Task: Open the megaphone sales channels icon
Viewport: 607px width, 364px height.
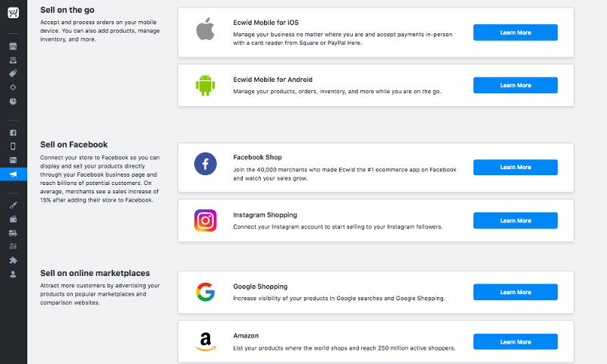Action: [x=13, y=174]
